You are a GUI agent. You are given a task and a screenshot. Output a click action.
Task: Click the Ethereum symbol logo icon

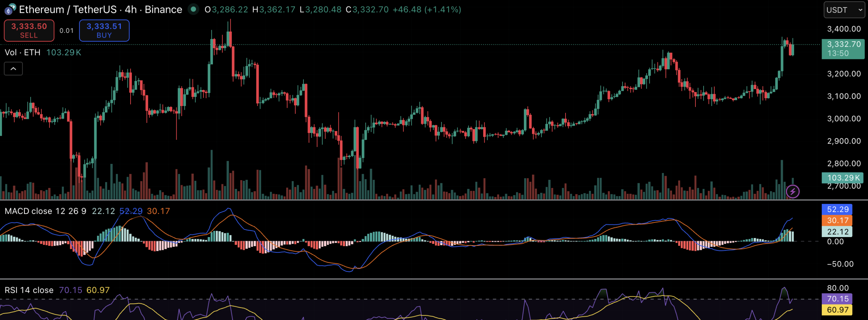point(10,9)
